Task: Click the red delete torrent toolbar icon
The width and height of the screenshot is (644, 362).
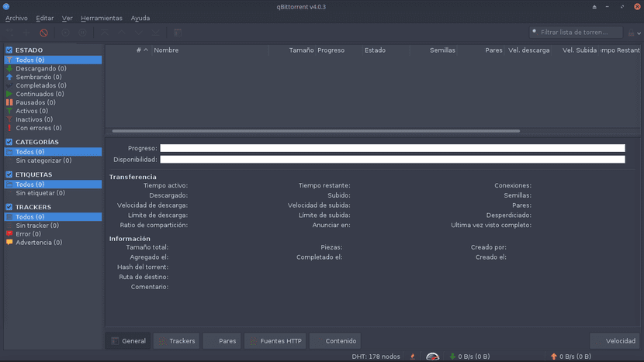Action: [x=44, y=33]
